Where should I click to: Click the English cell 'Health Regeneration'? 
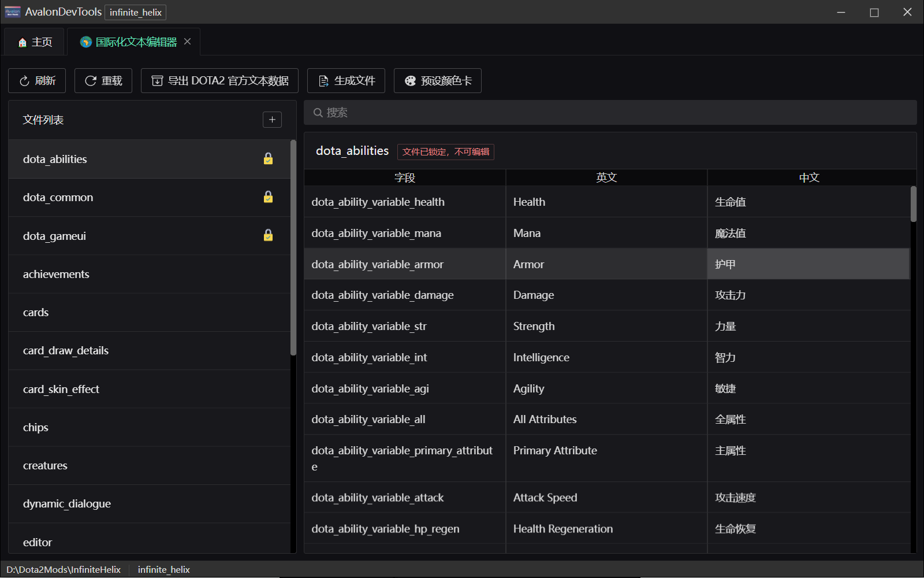coord(606,529)
